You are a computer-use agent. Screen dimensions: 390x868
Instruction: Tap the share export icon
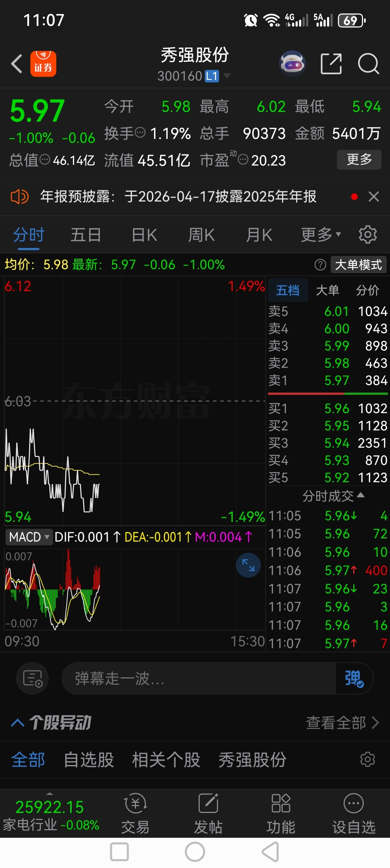[x=331, y=64]
